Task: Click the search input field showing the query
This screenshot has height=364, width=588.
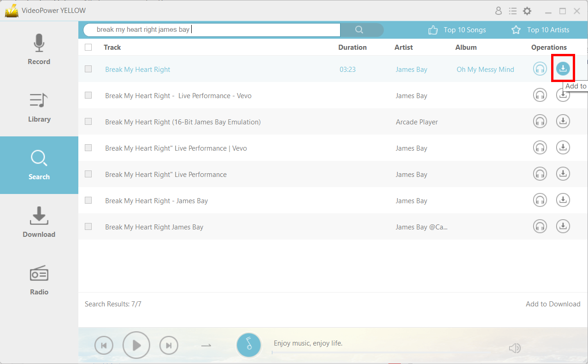Action: point(212,29)
